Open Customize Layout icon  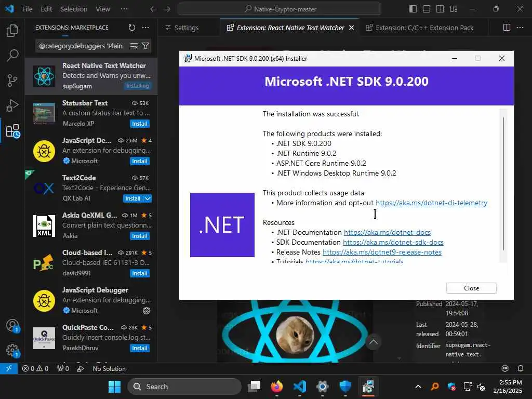(454, 9)
